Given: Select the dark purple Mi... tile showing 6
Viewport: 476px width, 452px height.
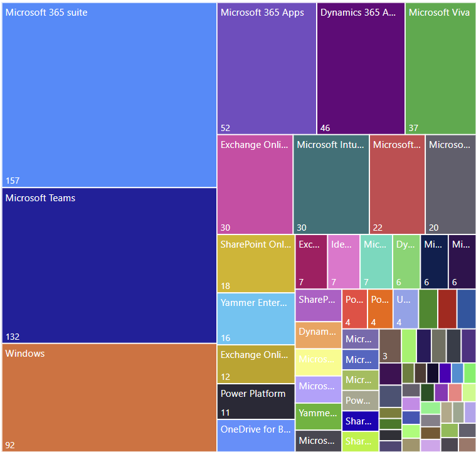Looking at the screenshot, I should click(462, 261).
